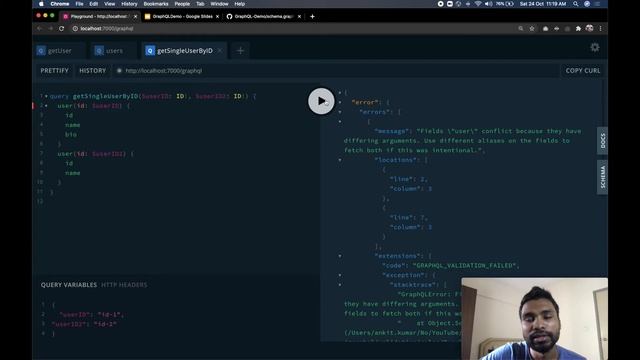Screen dimensions: 640x360
Task: Open the Window menu
Action: (219, 4)
